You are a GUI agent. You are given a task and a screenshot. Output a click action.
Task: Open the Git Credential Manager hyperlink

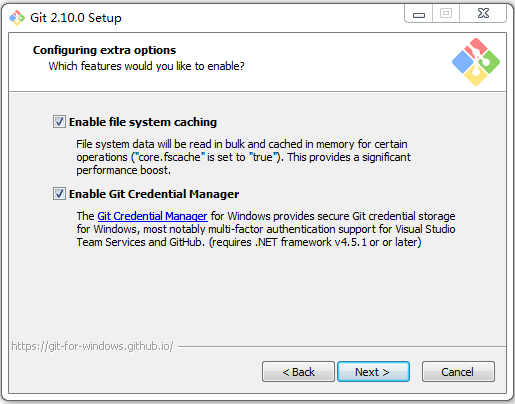(x=152, y=216)
